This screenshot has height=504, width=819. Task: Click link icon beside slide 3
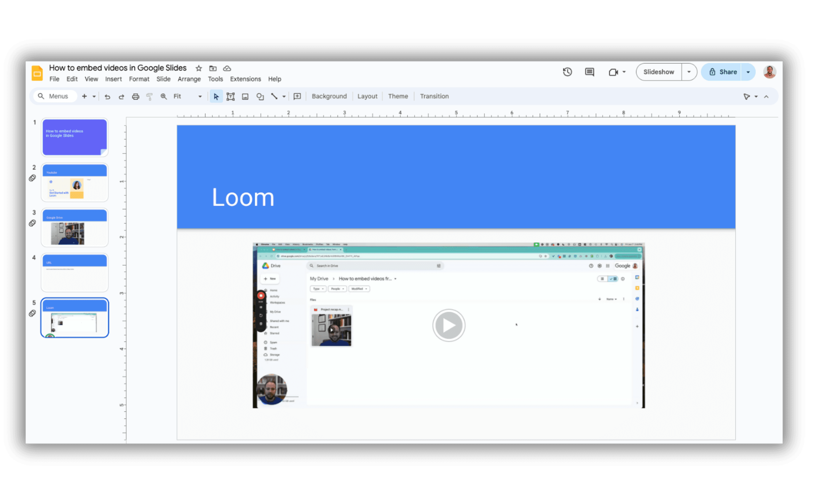click(32, 223)
